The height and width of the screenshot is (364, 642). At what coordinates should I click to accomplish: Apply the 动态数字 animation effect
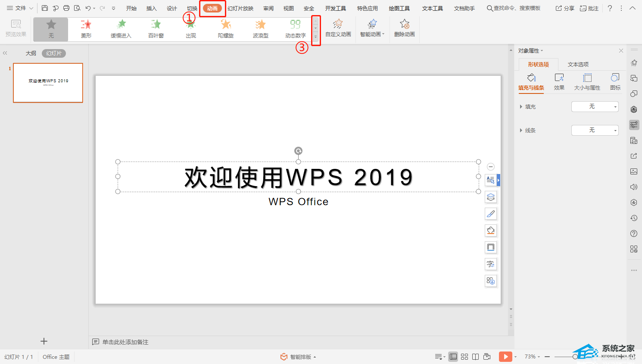coord(296,29)
